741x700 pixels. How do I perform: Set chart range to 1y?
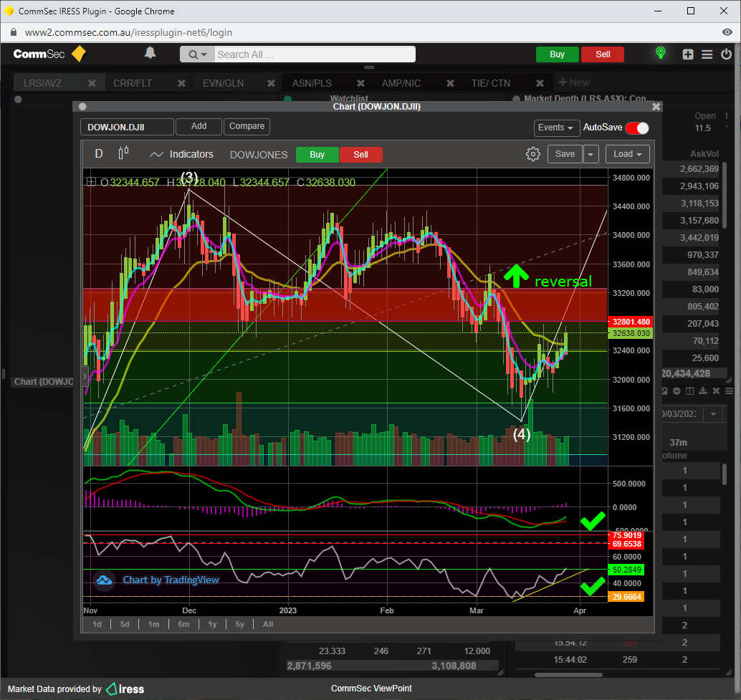pyautogui.click(x=213, y=625)
